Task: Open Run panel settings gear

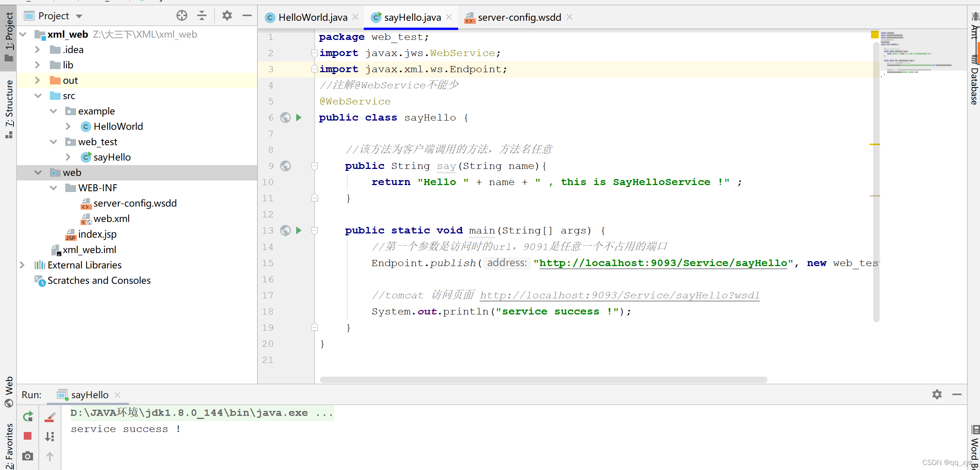Action: click(937, 394)
